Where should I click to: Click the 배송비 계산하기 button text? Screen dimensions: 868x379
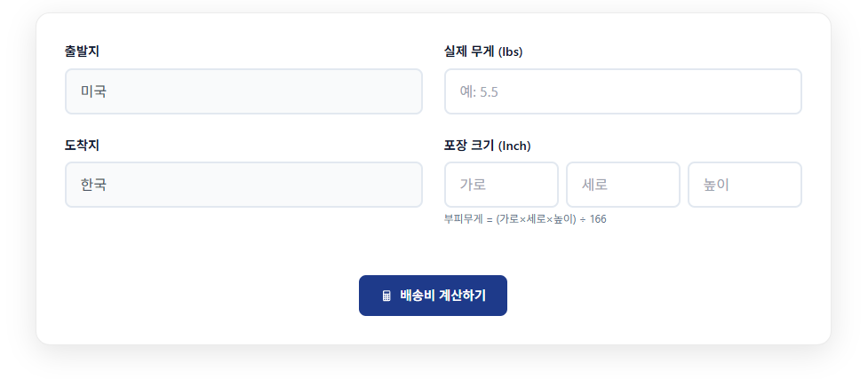click(x=442, y=296)
